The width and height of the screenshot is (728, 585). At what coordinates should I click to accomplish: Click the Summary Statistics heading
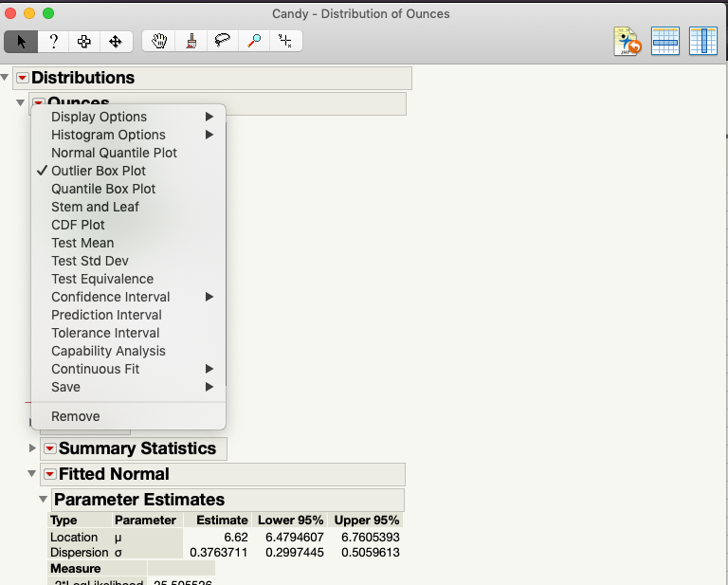pyautogui.click(x=137, y=448)
